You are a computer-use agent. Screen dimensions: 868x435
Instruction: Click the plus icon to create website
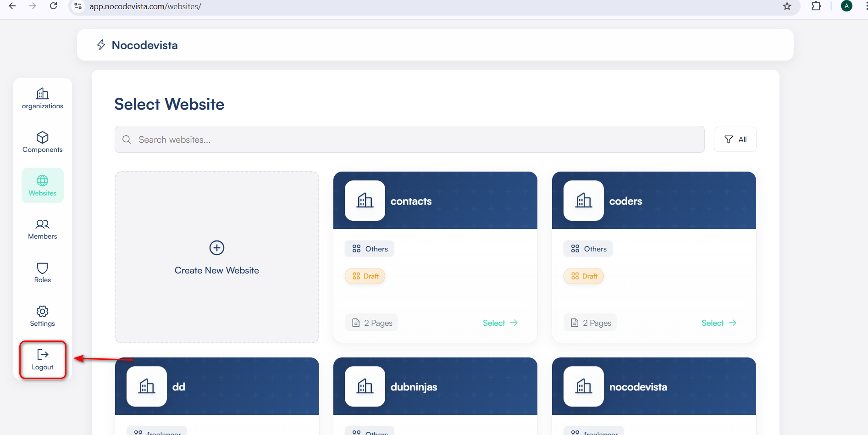pyautogui.click(x=217, y=248)
